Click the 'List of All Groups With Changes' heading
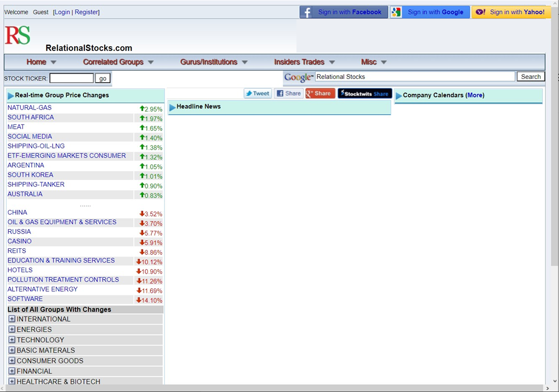The width and height of the screenshot is (559, 392). point(59,310)
